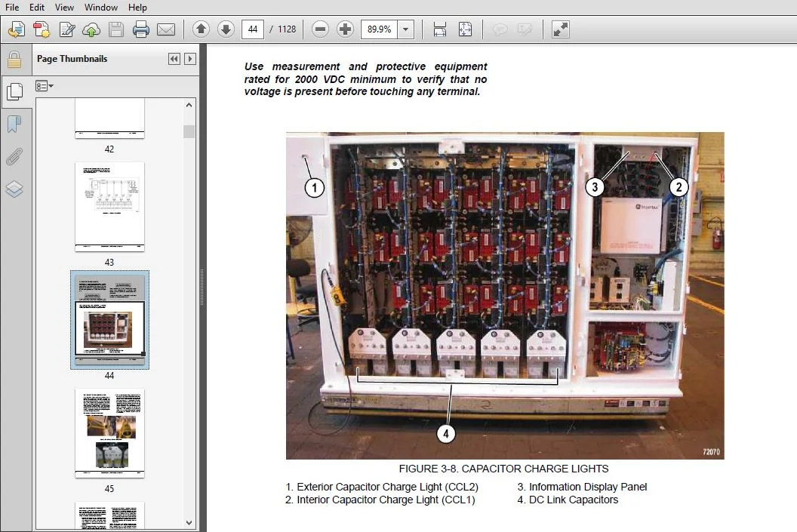Click text 'DC Link Capacitors'
Screen dimensions: 797x532
pyautogui.click(x=574, y=500)
